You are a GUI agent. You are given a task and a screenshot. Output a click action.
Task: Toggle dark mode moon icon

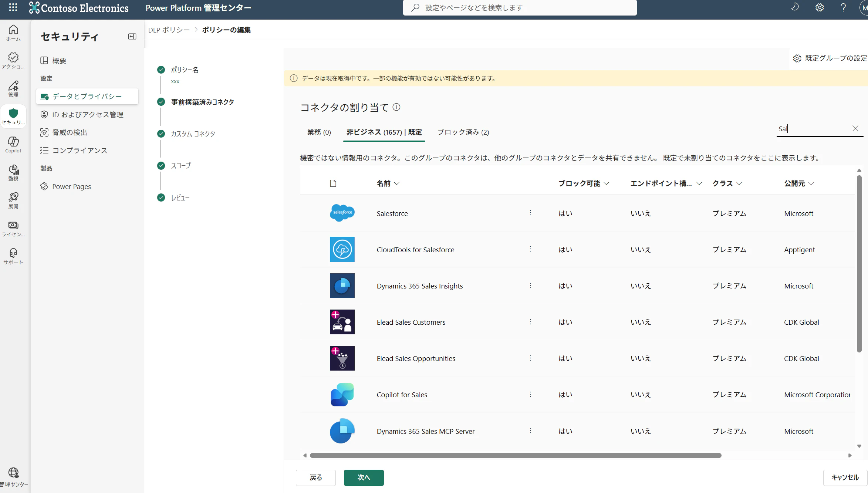(795, 7)
